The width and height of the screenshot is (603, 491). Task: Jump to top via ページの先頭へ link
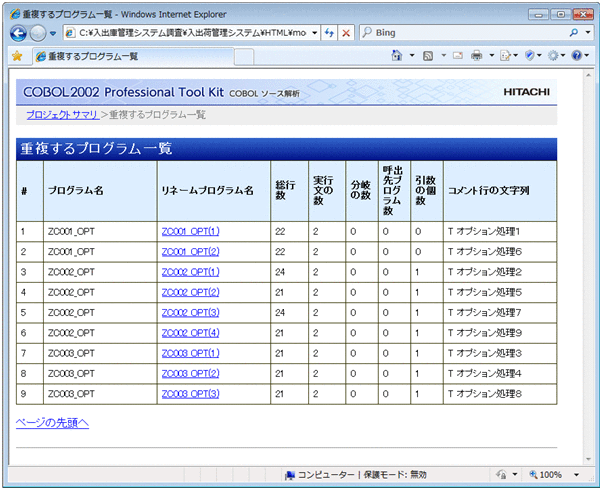[52, 423]
